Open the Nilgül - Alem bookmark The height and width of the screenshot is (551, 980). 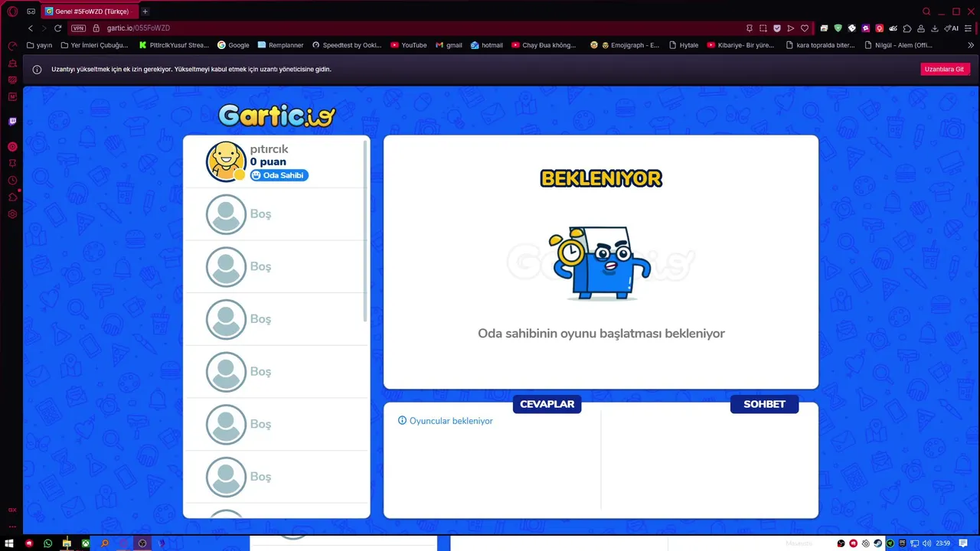pos(899,45)
